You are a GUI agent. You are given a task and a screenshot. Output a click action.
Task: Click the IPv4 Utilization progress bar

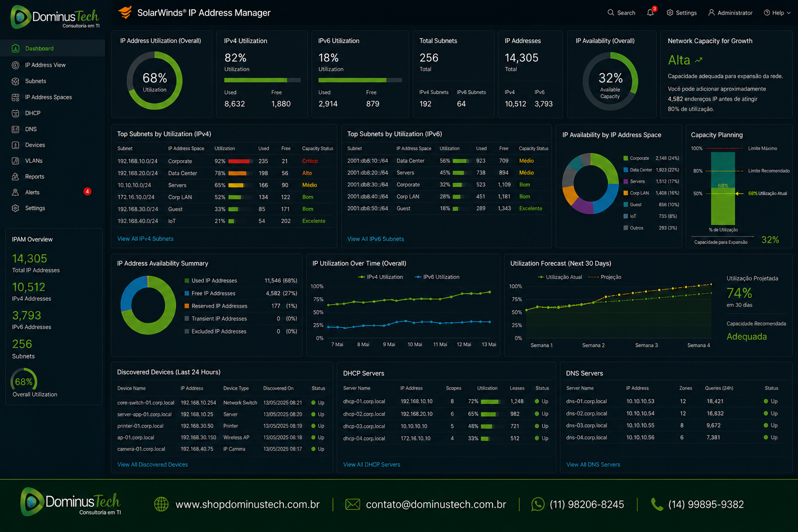(x=262, y=80)
